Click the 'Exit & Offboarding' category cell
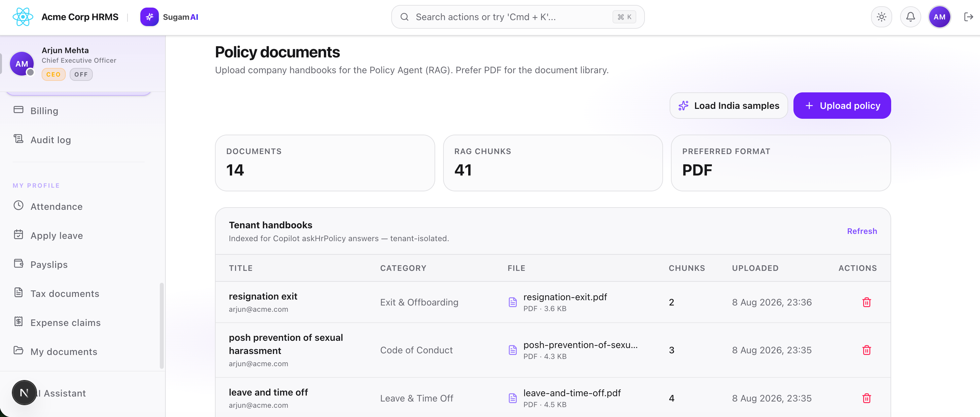The height and width of the screenshot is (417, 980). [419, 302]
